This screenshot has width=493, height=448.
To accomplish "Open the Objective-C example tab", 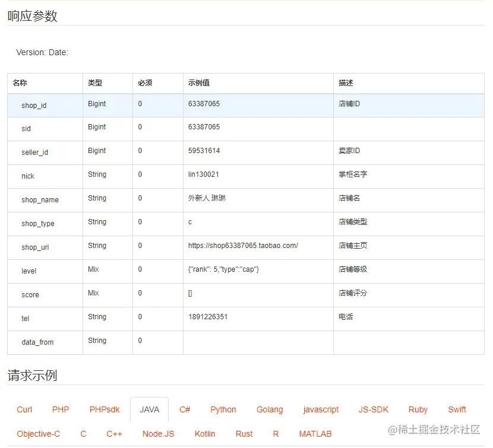I will [x=38, y=434].
